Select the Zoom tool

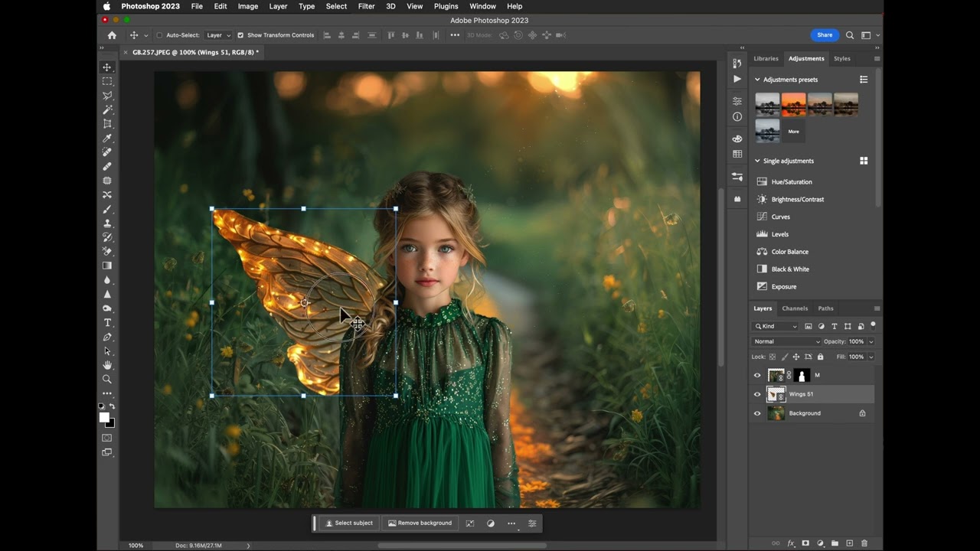click(107, 379)
